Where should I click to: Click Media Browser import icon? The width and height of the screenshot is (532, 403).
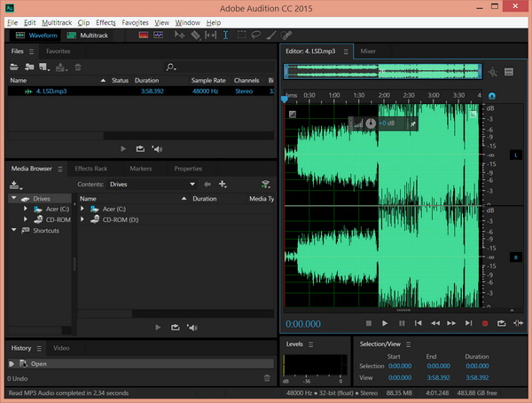(x=15, y=185)
